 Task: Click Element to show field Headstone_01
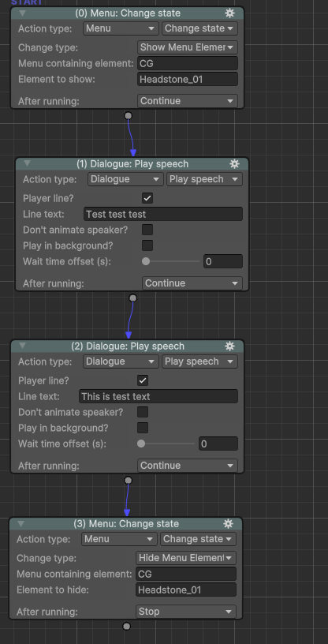click(187, 79)
